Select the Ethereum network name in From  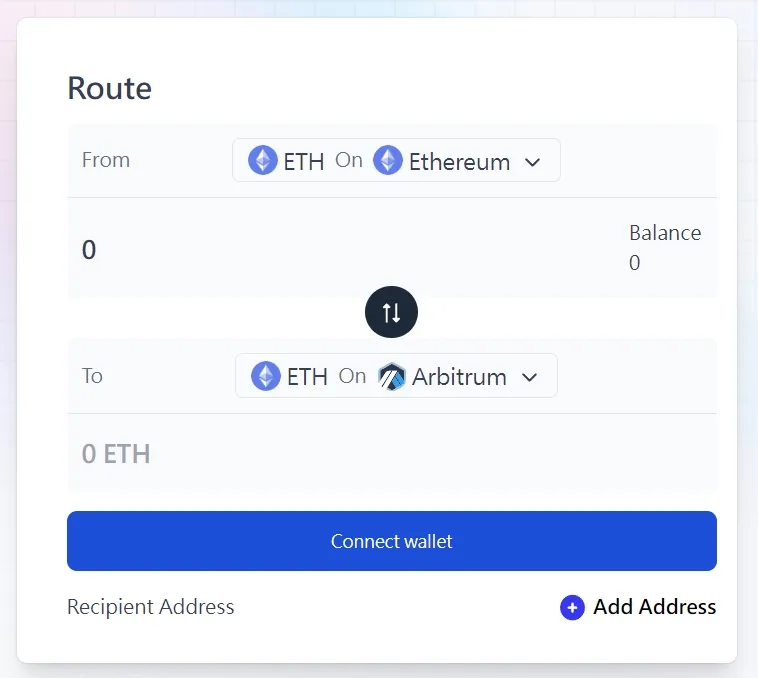coord(459,162)
